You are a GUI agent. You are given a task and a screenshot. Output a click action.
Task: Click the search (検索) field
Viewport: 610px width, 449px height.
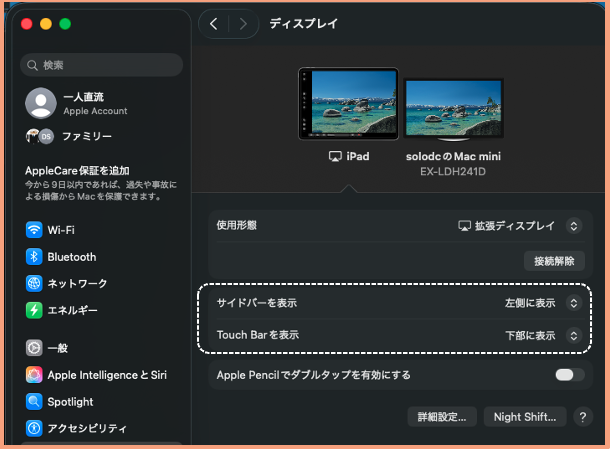(101, 65)
